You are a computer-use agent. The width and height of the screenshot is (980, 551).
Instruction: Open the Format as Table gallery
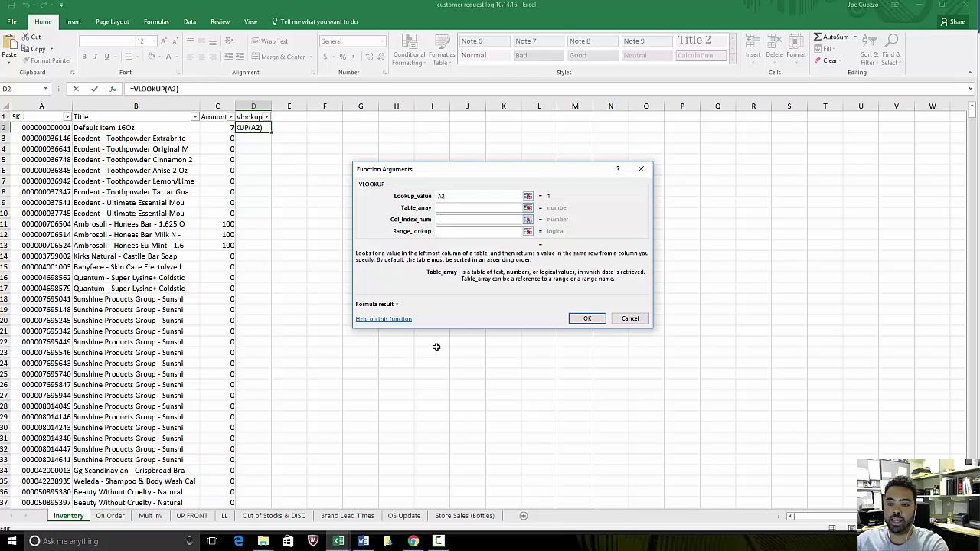click(x=442, y=50)
